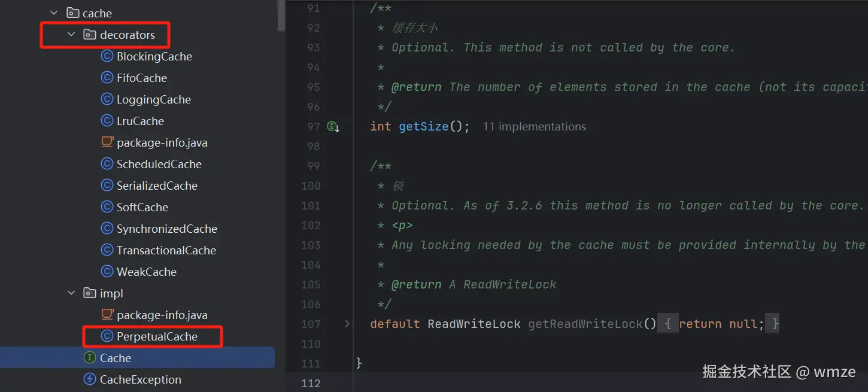Click line number 105 in the gutter
Viewport: 868px width, 392px height.
click(311, 284)
